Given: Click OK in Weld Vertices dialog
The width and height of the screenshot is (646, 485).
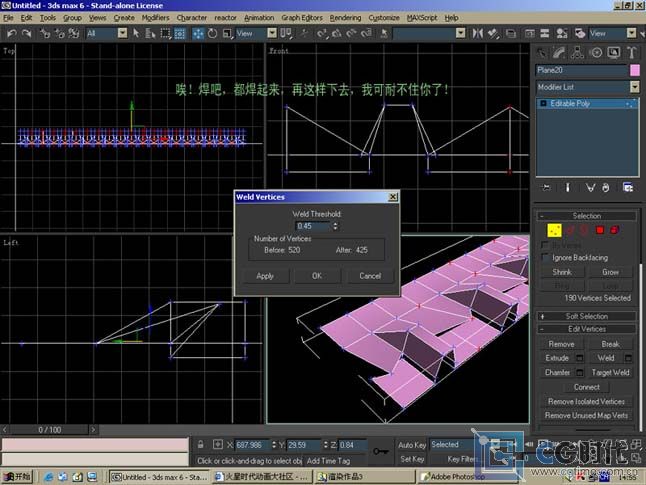Looking at the screenshot, I should pyautogui.click(x=317, y=276).
